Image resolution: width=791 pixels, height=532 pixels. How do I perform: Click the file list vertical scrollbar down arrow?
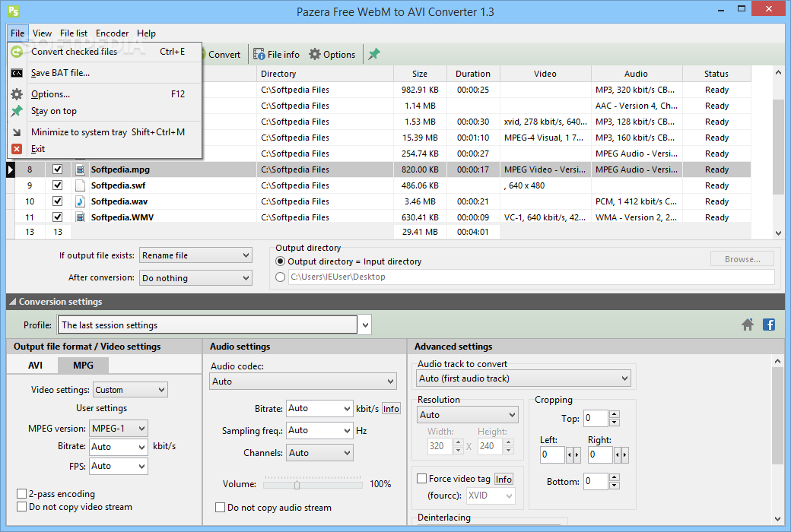pyautogui.click(x=777, y=233)
